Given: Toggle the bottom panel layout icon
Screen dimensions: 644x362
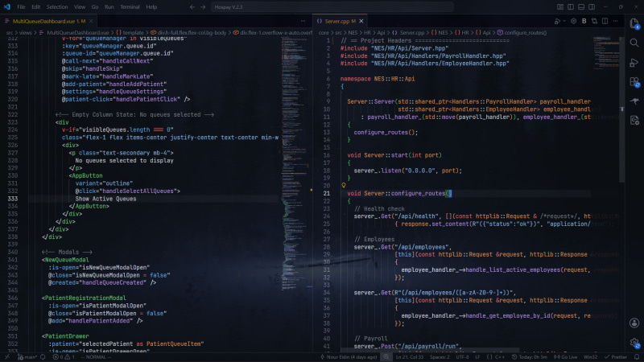Looking at the screenshot, I should point(581,7).
